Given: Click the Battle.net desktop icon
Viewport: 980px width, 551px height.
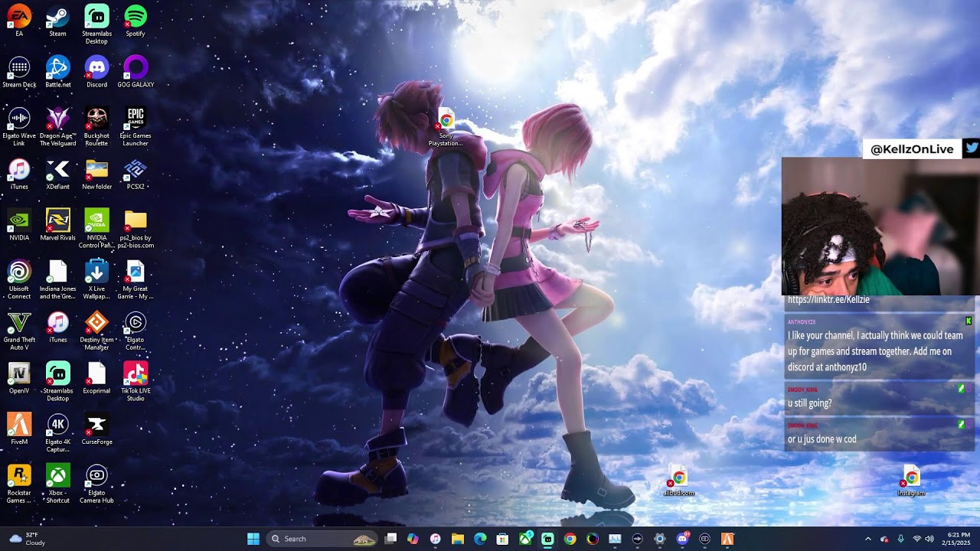Looking at the screenshot, I should point(57,68).
